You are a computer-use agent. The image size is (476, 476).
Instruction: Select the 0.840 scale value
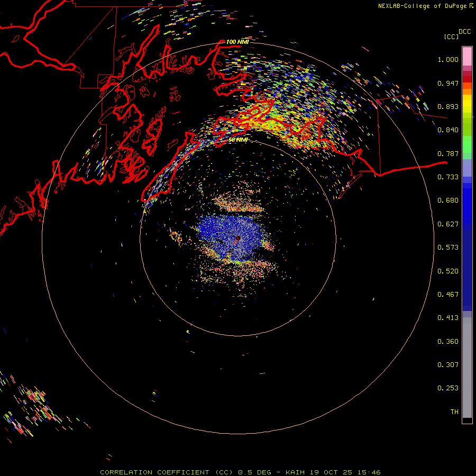pos(448,130)
